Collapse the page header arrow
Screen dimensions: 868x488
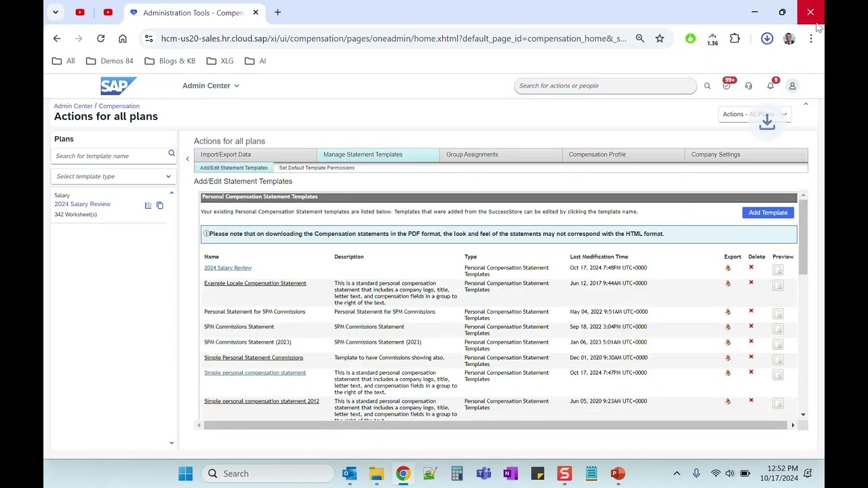[x=806, y=104]
